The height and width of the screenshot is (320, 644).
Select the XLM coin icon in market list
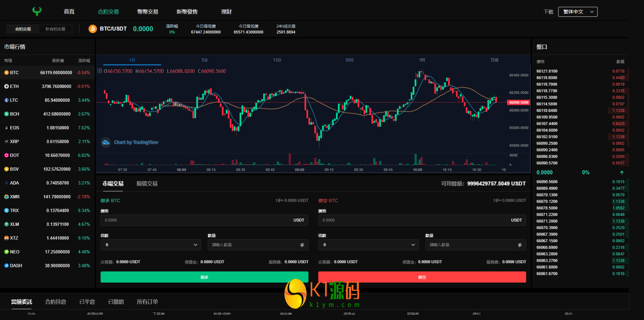(x=6, y=225)
